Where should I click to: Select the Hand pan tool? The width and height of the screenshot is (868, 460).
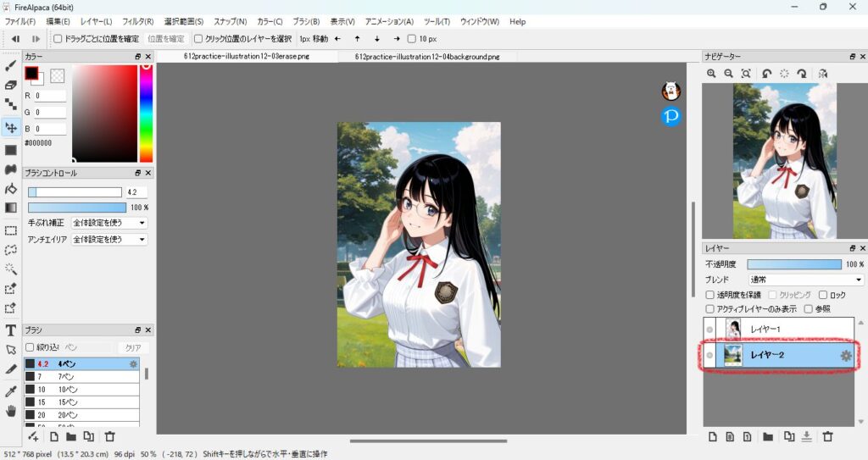click(11, 411)
